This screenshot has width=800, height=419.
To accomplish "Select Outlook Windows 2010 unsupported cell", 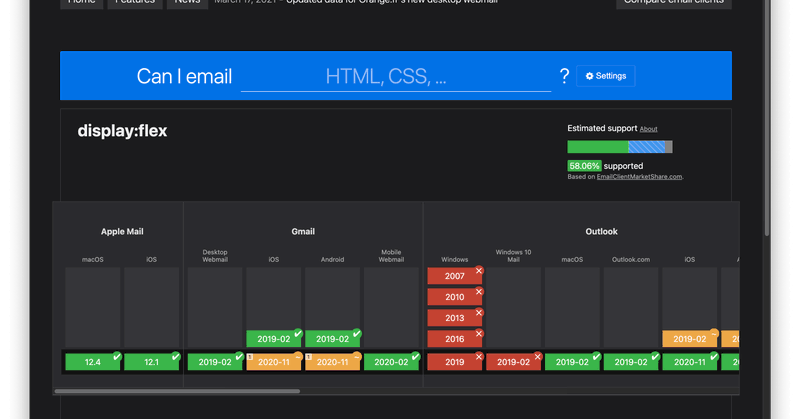I will pyautogui.click(x=455, y=297).
